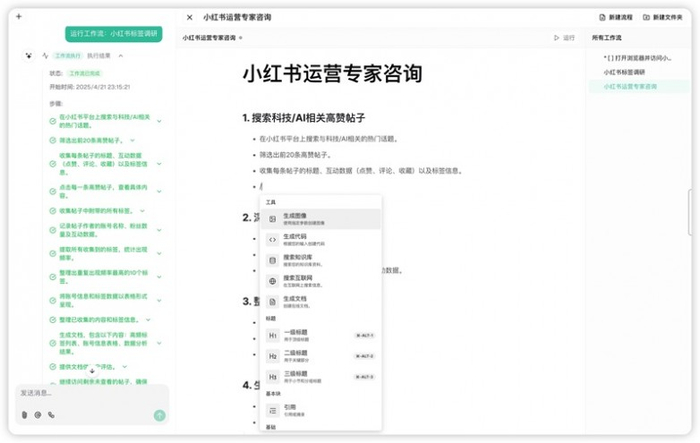Screen dimensions: 700x443
Task: Click the bullet 筛选出前20条高赞帖子 in the editor
Action: [x=296, y=155]
